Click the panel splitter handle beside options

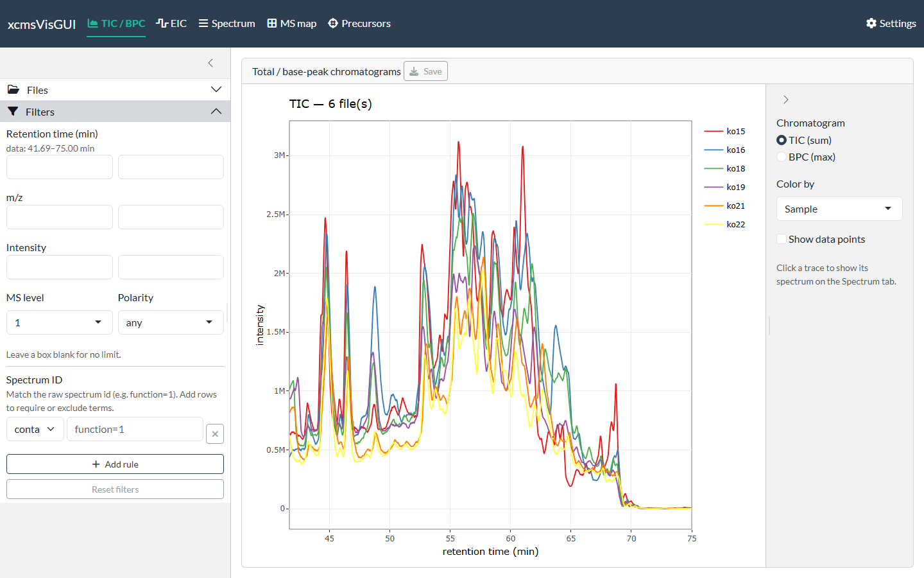click(769, 326)
